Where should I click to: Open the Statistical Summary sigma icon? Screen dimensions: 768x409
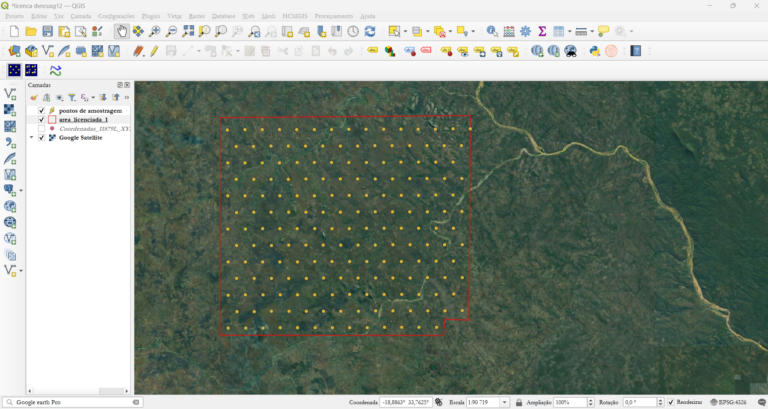click(542, 31)
